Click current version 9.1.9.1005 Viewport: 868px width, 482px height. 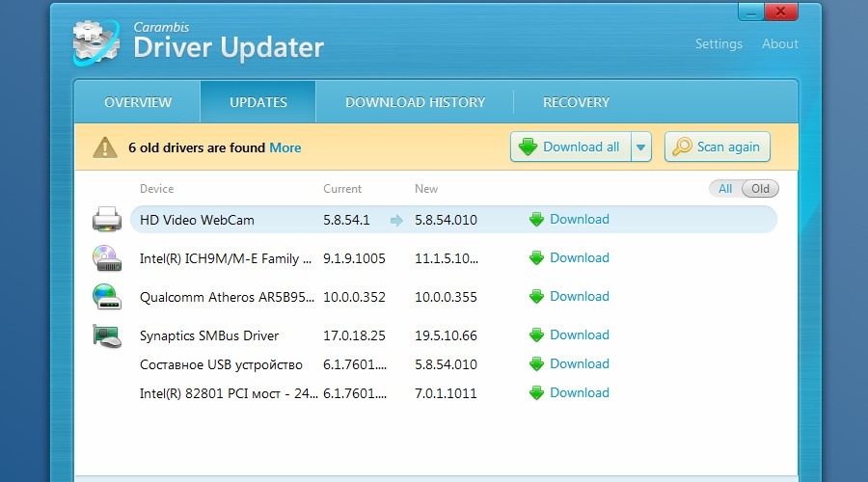pyautogui.click(x=354, y=258)
